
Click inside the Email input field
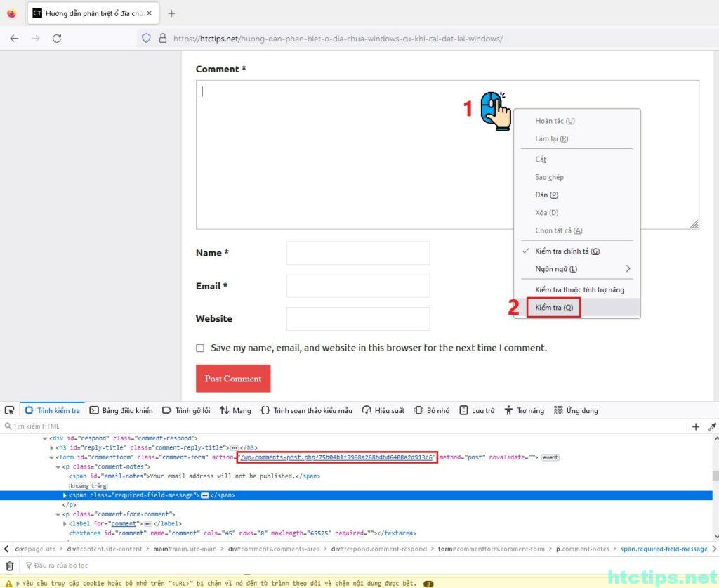pyautogui.click(x=357, y=286)
